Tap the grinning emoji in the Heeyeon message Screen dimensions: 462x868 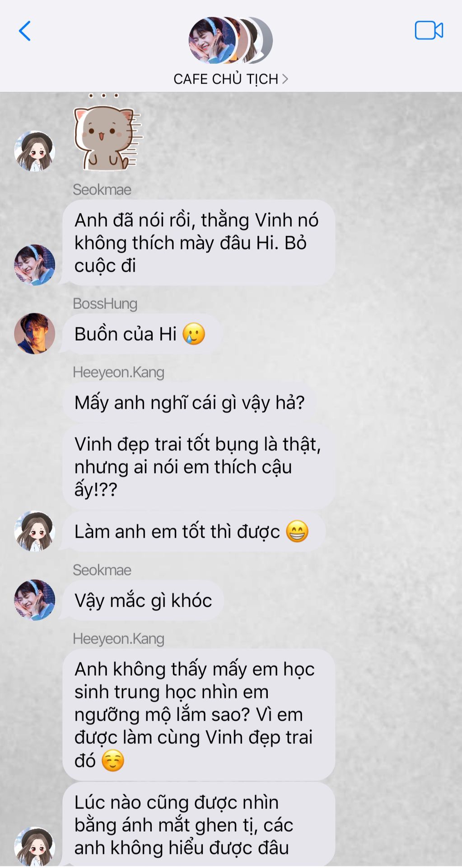[x=297, y=531]
